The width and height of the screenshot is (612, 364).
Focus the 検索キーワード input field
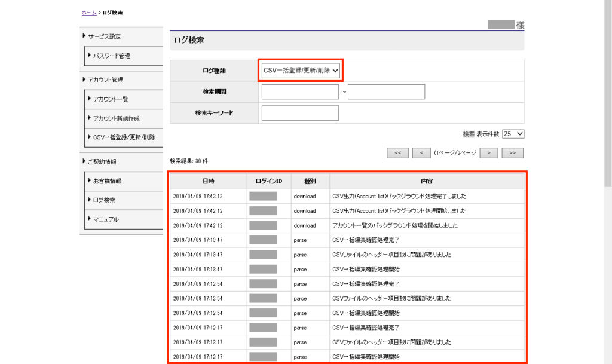300,112
